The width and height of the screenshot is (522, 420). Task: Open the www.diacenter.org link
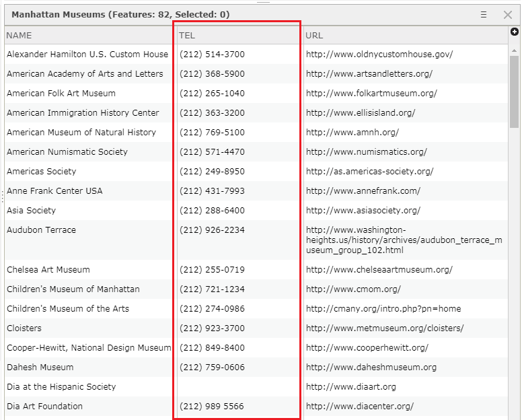pyautogui.click(x=360, y=407)
